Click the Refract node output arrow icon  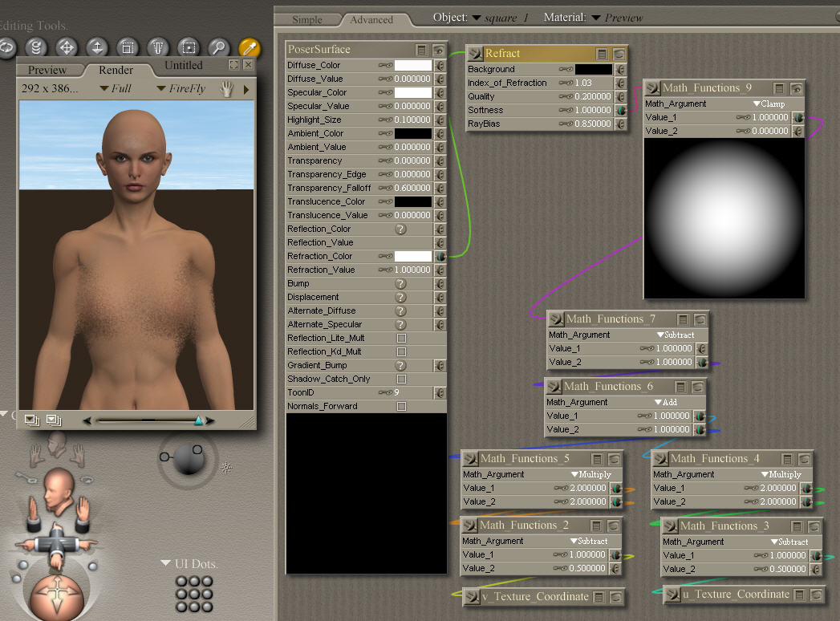point(474,54)
